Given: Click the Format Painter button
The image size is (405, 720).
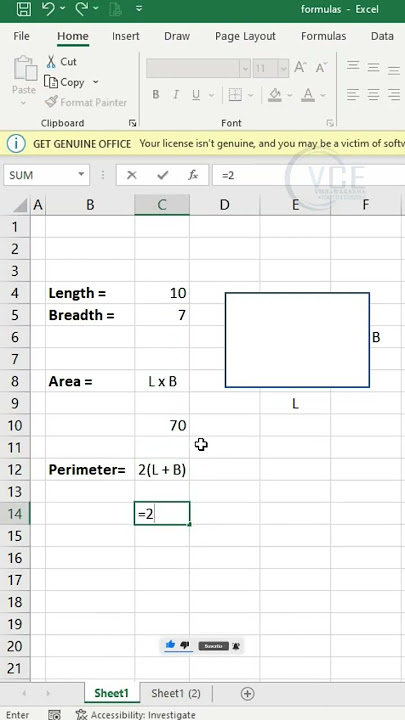Looking at the screenshot, I should pos(86,102).
